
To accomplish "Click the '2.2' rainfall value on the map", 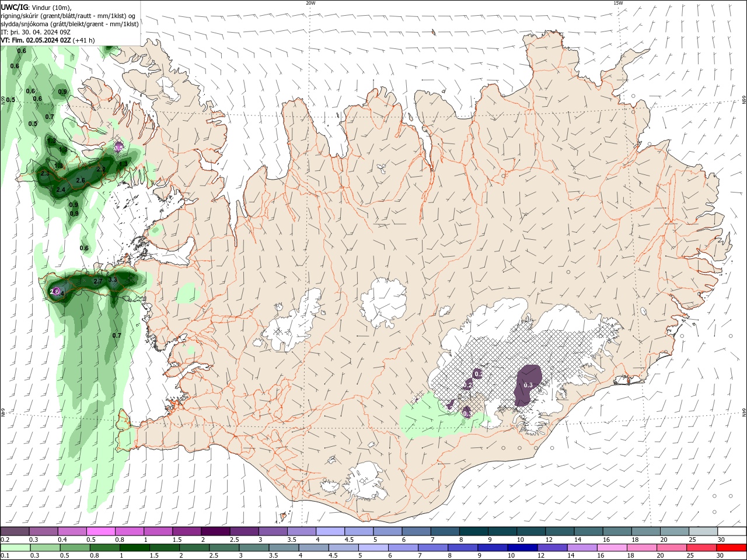I will (101, 169).
